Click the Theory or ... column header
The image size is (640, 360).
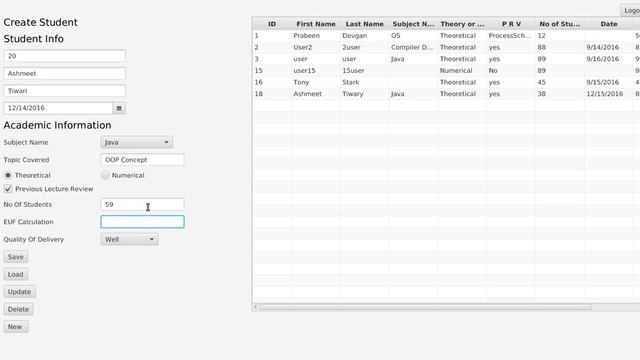click(x=462, y=24)
